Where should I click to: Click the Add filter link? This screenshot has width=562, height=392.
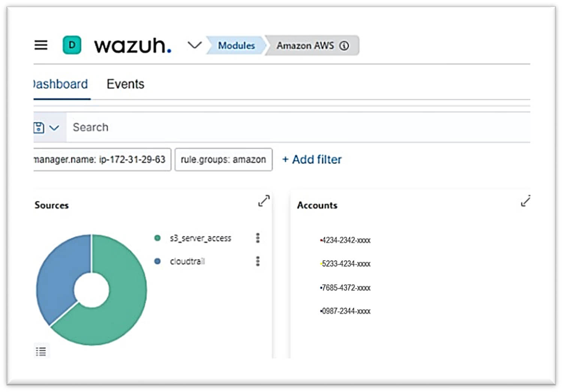tap(312, 160)
